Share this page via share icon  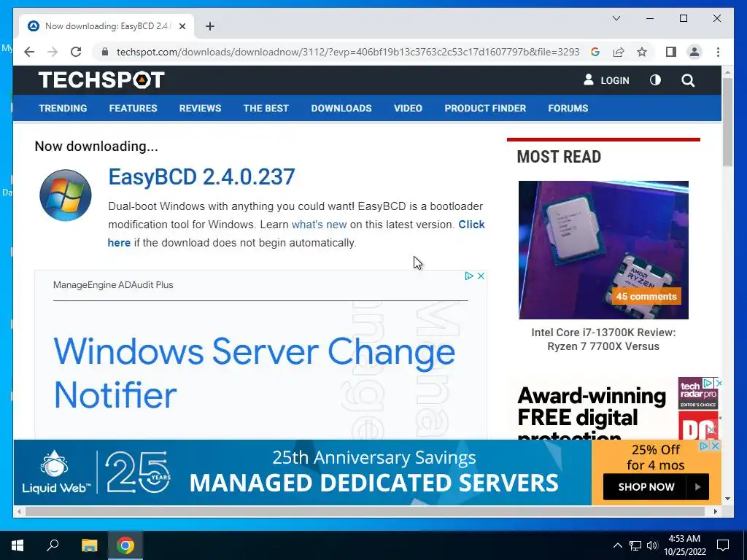point(619,52)
